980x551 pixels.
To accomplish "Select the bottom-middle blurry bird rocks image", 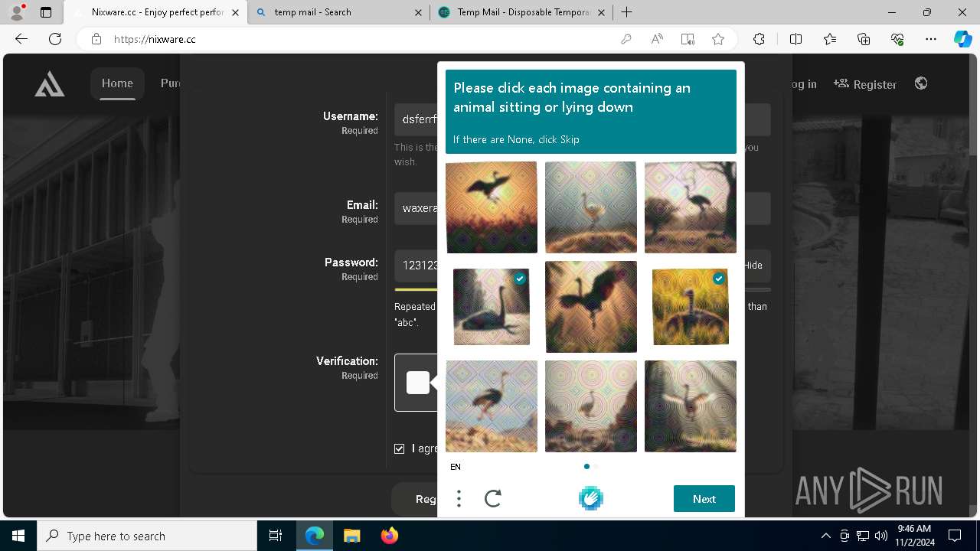I will (x=591, y=406).
